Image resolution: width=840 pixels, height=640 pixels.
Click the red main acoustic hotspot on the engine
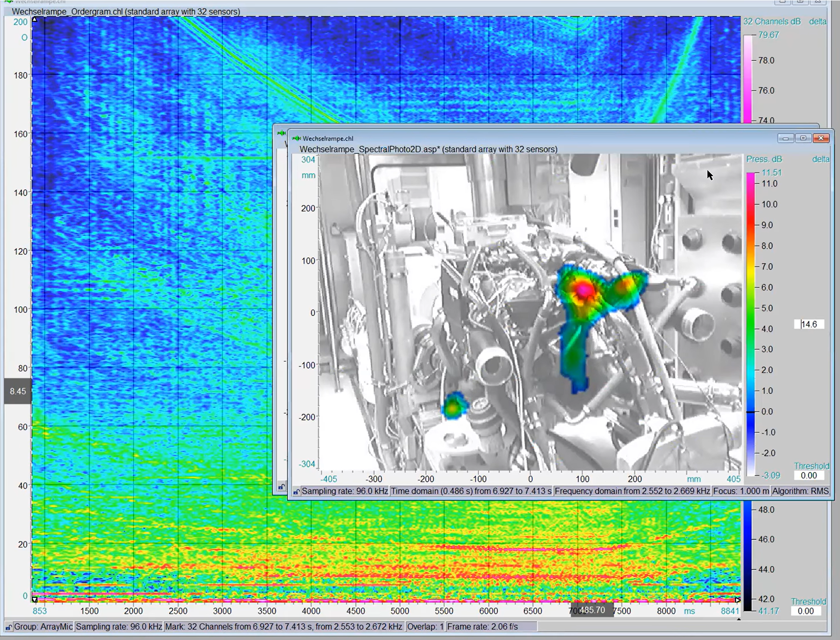(x=584, y=289)
